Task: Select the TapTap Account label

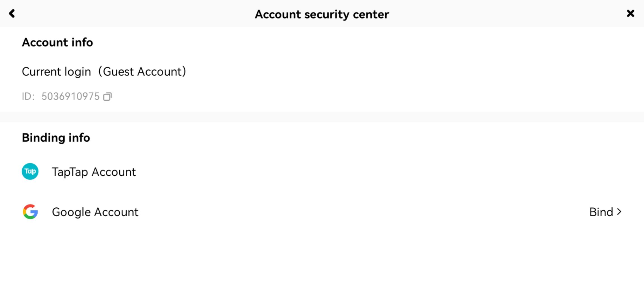Action: click(x=94, y=172)
